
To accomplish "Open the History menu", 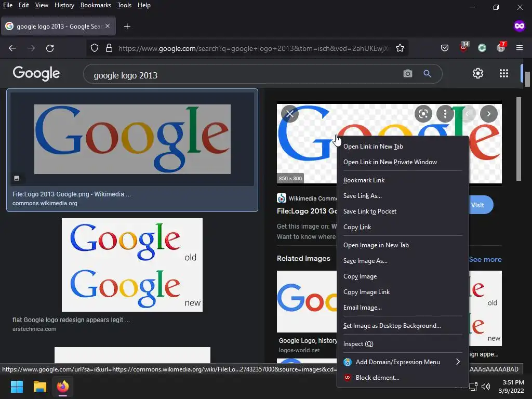I will pyautogui.click(x=64, y=5).
